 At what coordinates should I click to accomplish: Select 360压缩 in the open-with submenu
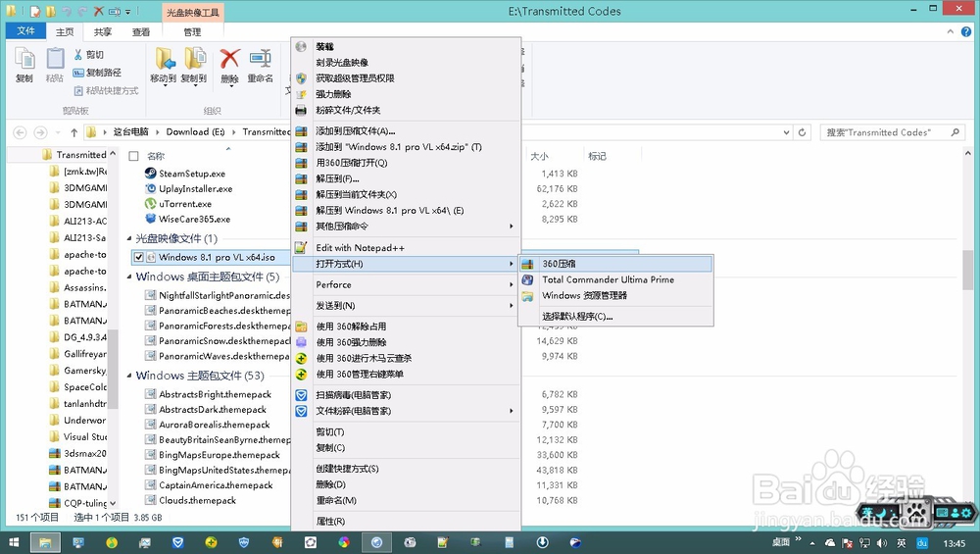(615, 264)
